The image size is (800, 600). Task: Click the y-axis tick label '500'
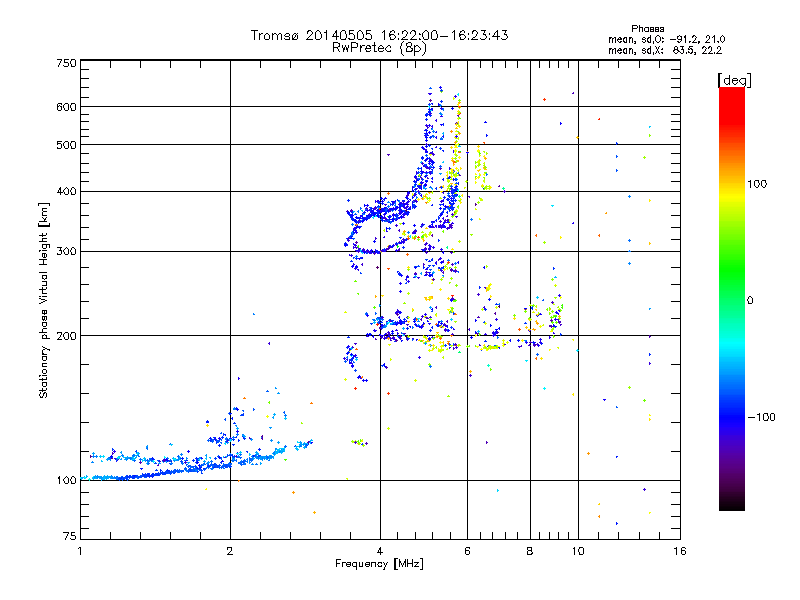coord(66,145)
